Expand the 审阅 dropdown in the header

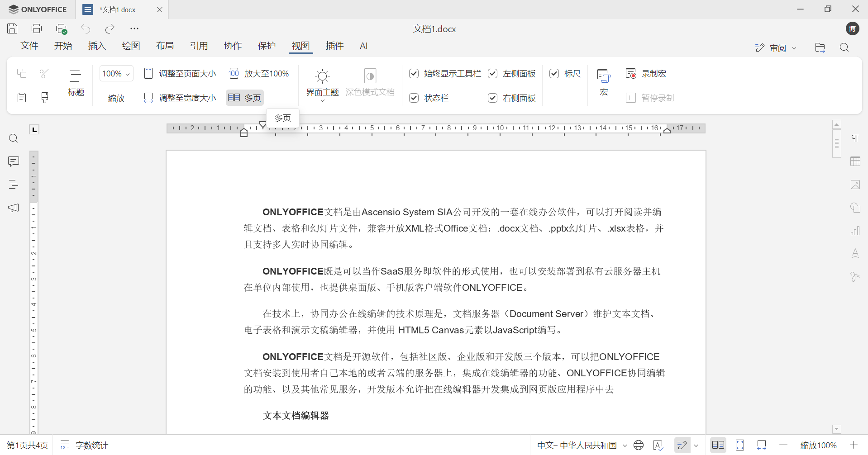point(793,47)
